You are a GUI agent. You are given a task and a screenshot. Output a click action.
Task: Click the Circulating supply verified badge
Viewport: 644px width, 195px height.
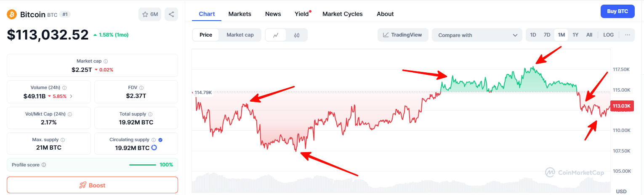click(x=160, y=140)
